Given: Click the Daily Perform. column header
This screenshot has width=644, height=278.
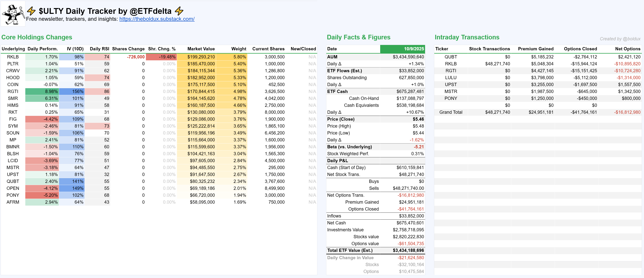Looking at the screenshot, I should tap(43, 49).
